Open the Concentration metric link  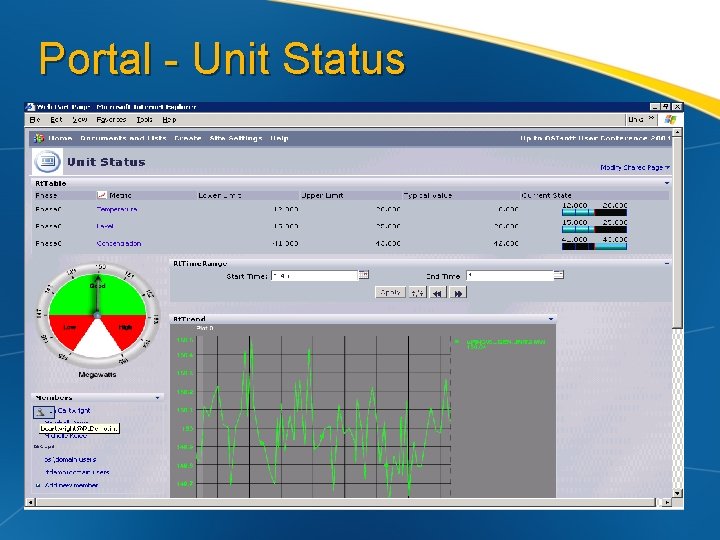pyautogui.click(x=119, y=243)
